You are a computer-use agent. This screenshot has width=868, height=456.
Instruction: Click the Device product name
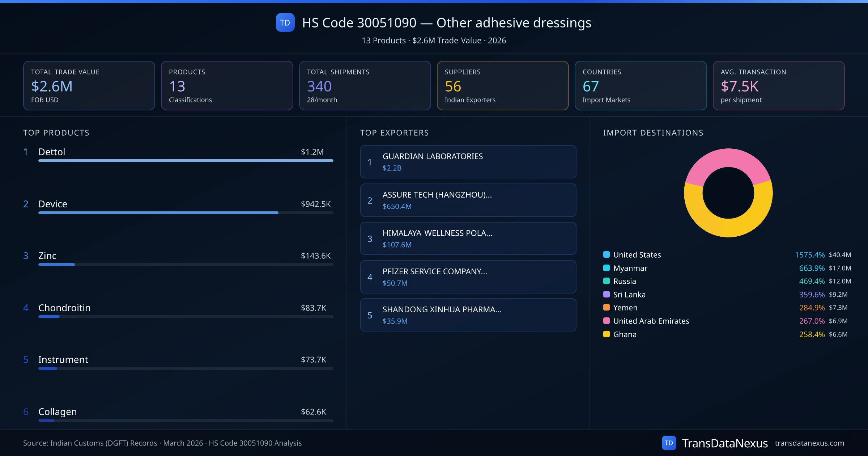[x=53, y=204]
